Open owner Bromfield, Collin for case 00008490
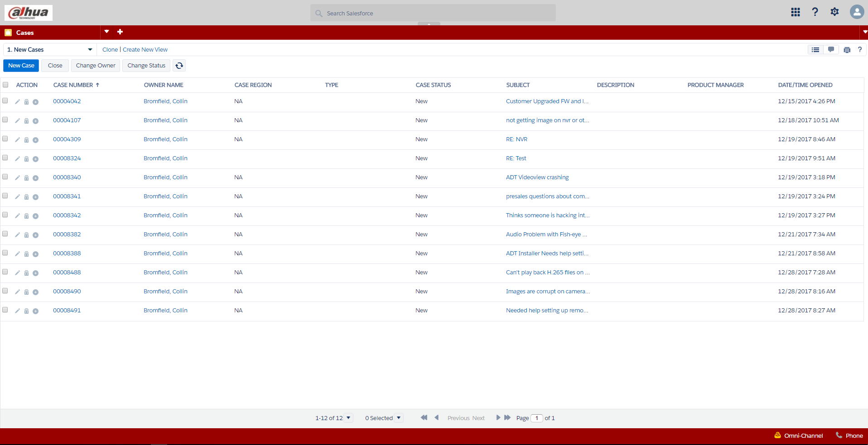 (x=165, y=292)
